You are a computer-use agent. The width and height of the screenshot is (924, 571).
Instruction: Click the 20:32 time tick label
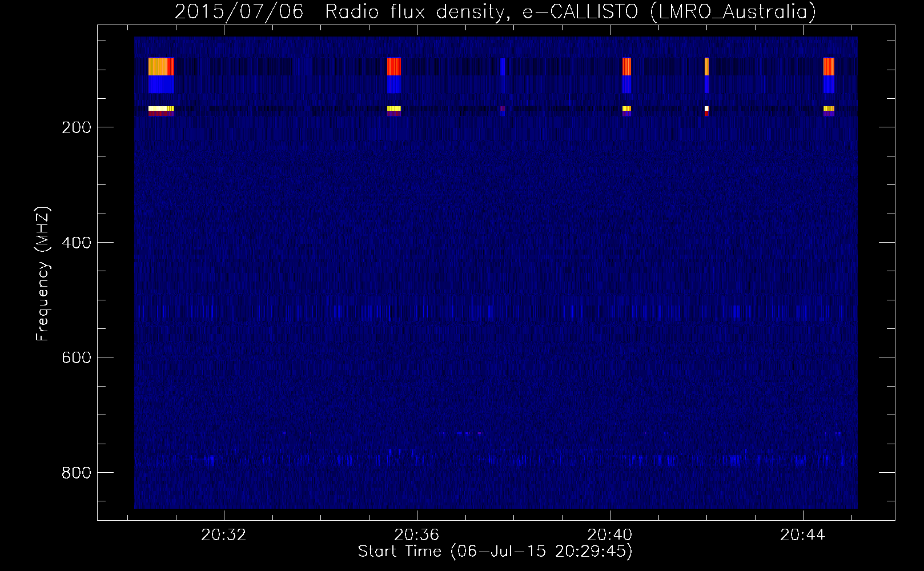pos(224,535)
